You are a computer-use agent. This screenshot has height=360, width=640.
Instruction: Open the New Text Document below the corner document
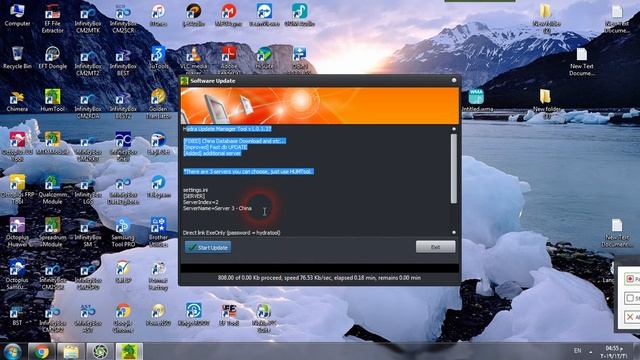[x=582, y=62]
